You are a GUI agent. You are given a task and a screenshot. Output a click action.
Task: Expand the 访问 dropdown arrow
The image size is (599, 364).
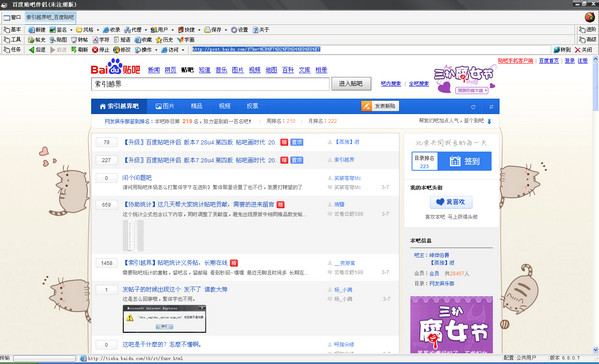click(x=183, y=50)
